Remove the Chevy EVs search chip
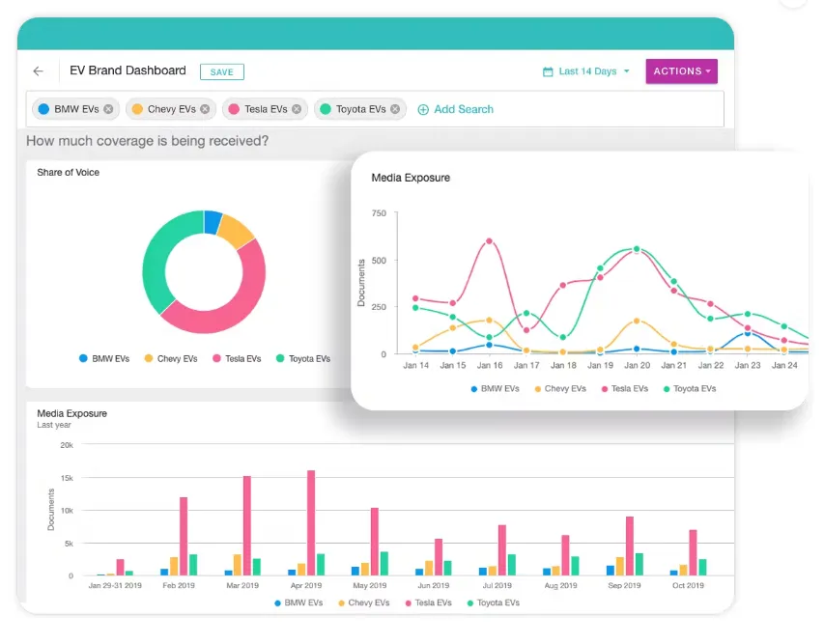This screenshot has width=824, height=644. 205,109
